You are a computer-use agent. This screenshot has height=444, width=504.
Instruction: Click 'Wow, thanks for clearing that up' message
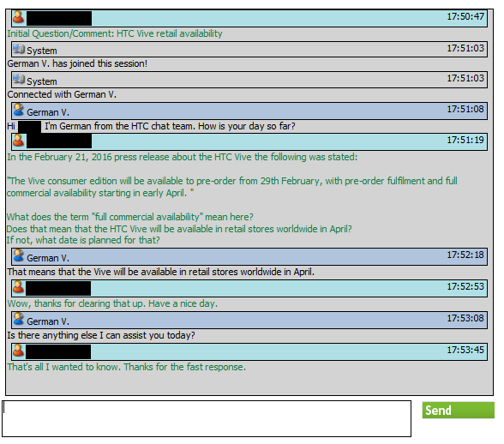point(112,303)
